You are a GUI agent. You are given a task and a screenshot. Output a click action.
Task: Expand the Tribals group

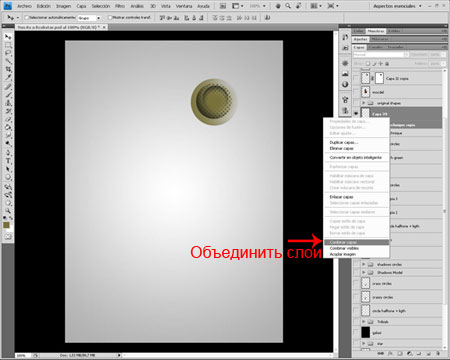pyautogui.click(x=364, y=322)
